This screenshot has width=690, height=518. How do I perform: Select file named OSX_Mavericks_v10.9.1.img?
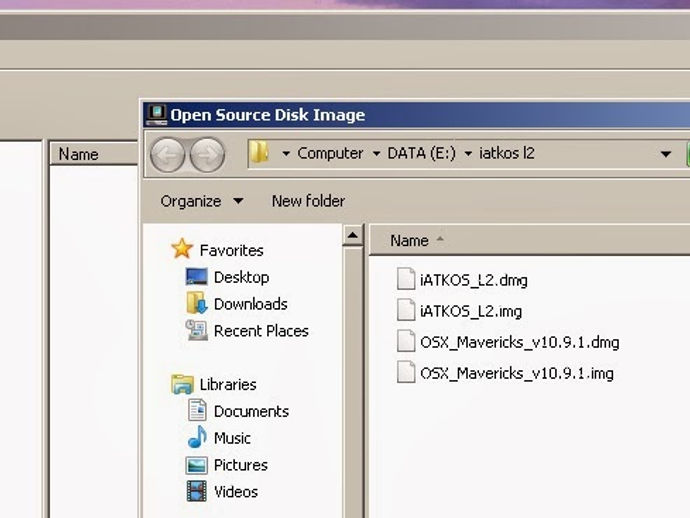(517, 373)
